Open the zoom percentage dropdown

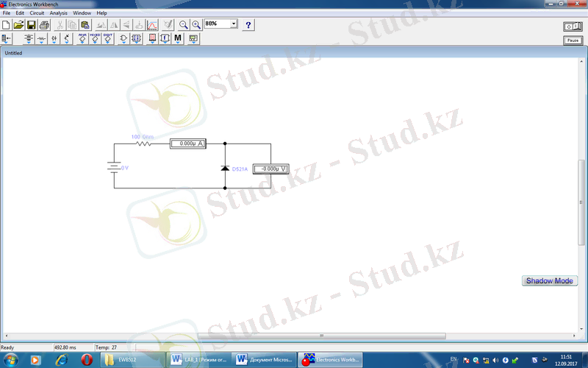coord(234,24)
